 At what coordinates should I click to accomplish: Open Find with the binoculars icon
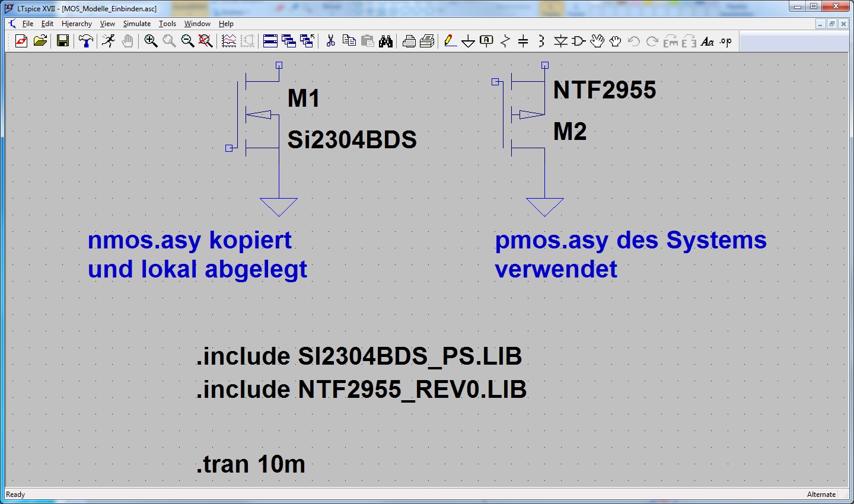pyautogui.click(x=386, y=41)
